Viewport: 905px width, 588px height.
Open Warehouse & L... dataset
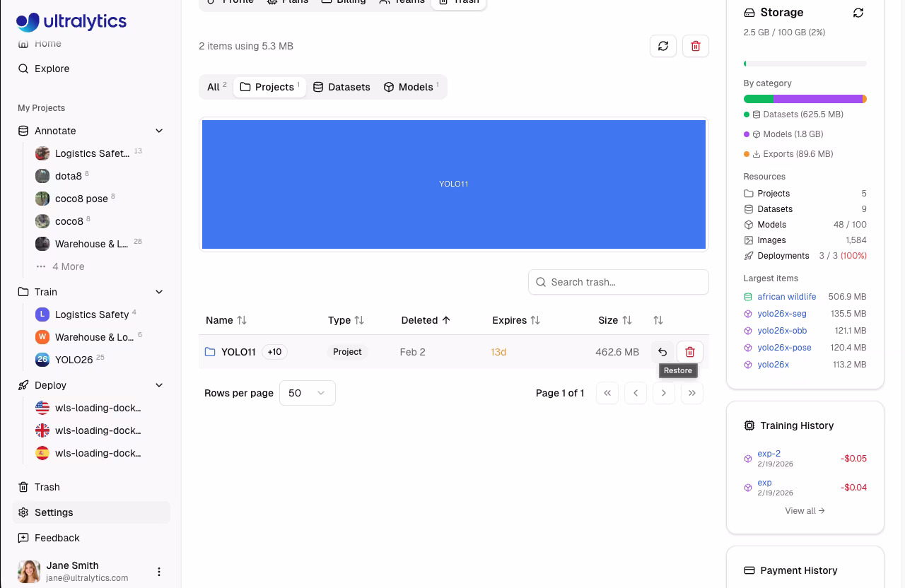tap(91, 244)
